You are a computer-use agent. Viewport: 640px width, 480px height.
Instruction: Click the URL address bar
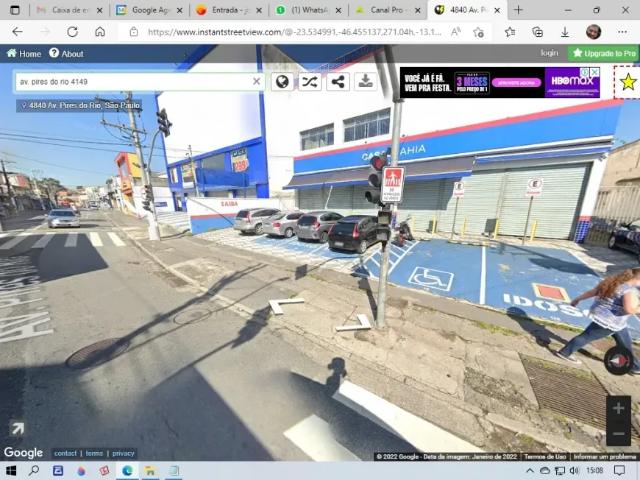coord(294,32)
